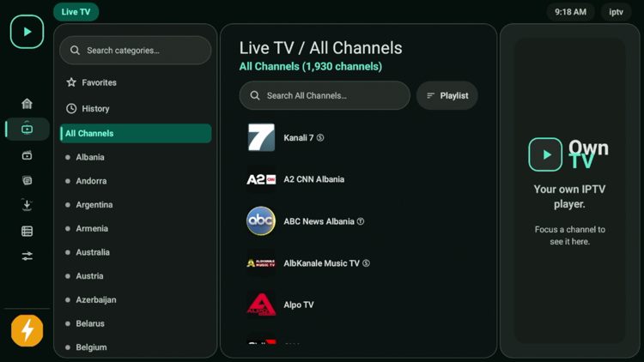Open the Playlist sort button
The height and width of the screenshot is (362, 644).
click(x=447, y=95)
